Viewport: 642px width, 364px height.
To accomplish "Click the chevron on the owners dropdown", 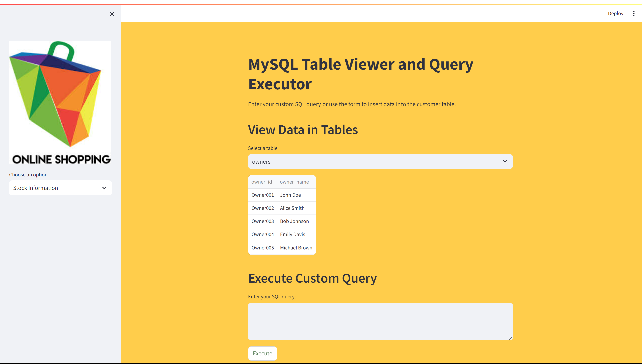I will pos(505,162).
